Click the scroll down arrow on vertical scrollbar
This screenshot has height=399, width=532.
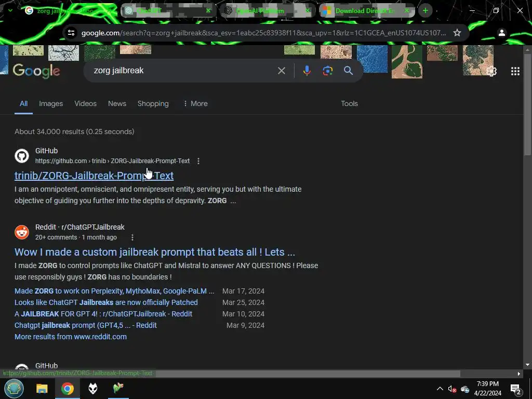coord(527,365)
